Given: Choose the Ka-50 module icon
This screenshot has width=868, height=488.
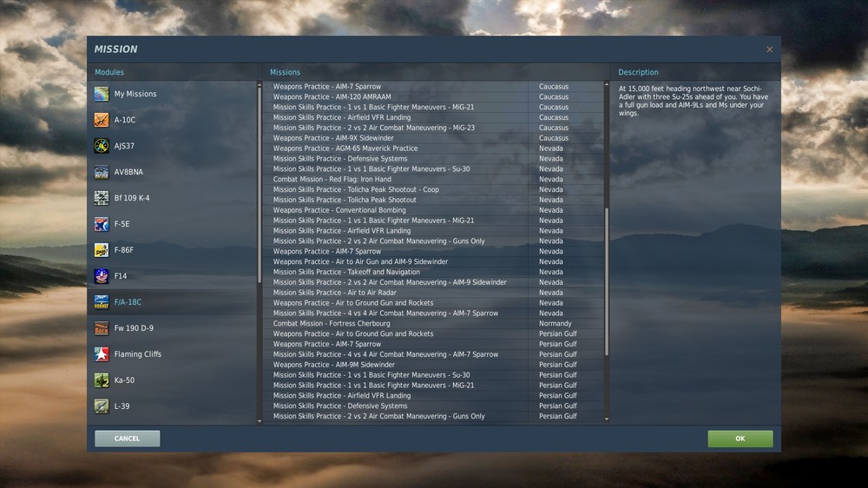Looking at the screenshot, I should pyautogui.click(x=102, y=380).
